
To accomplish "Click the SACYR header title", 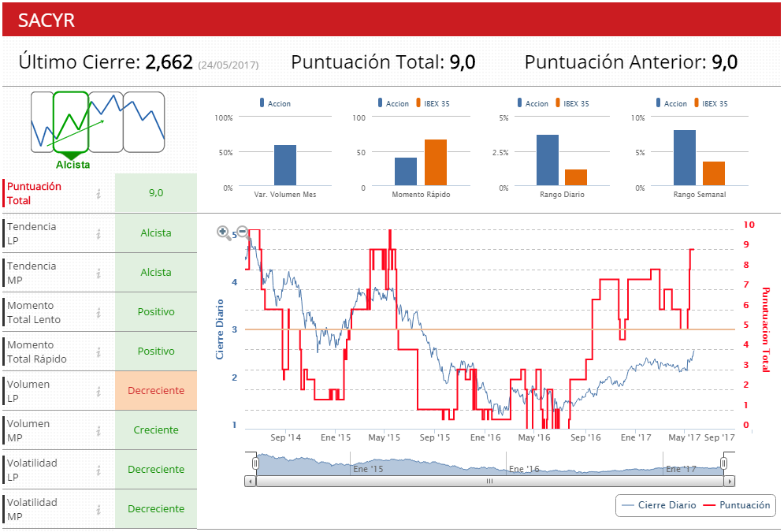I will [x=46, y=20].
